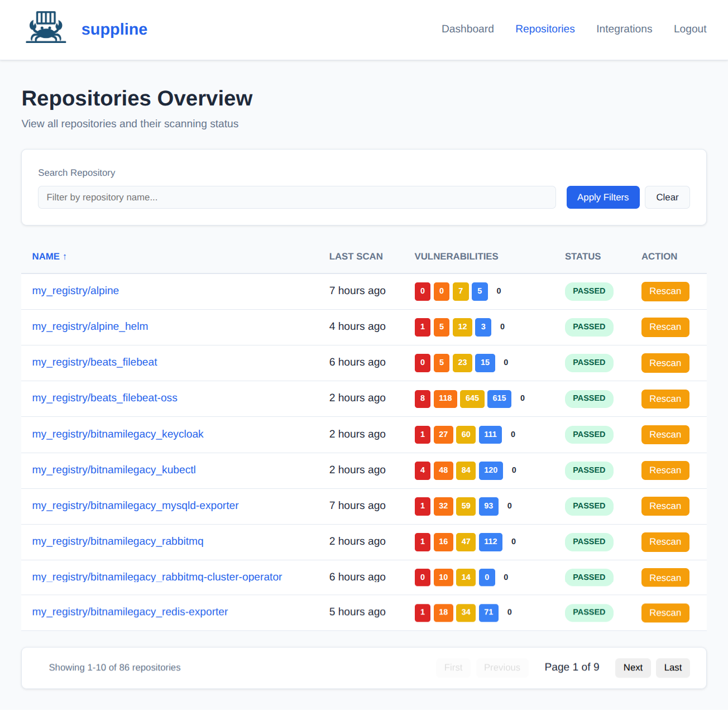The width and height of the screenshot is (728, 711).
Task: Click the blue 615 vulnerability badge for beats_filebeat-oss
Action: point(499,398)
